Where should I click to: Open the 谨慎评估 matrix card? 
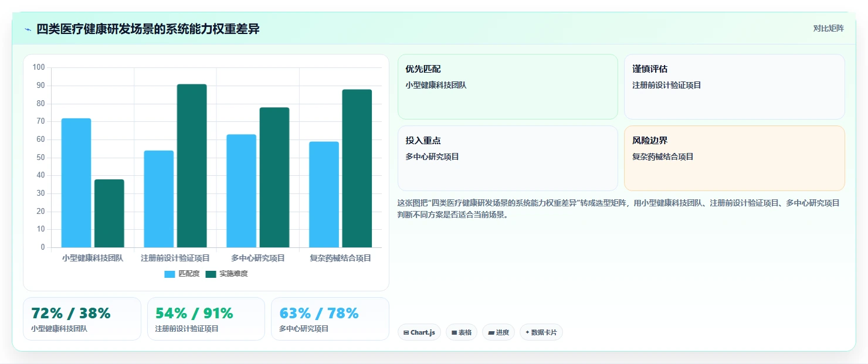(x=734, y=87)
